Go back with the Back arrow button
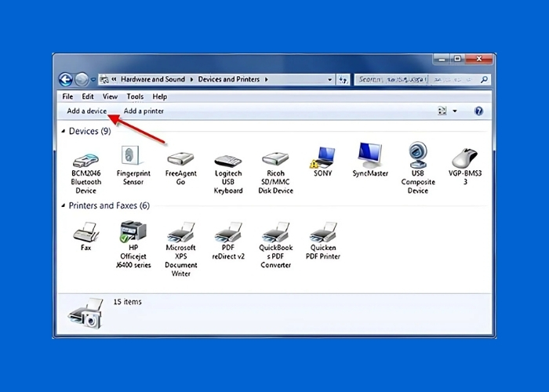 [x=66, y=79]
